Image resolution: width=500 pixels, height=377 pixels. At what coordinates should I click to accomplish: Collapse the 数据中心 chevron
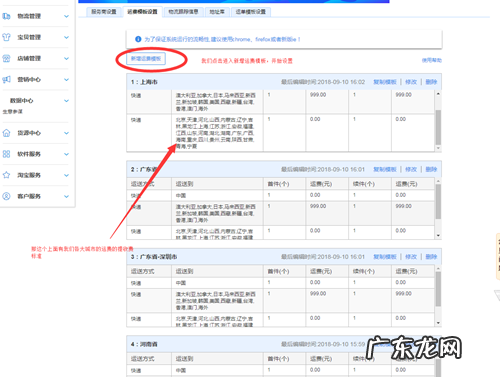click(66, 101)
